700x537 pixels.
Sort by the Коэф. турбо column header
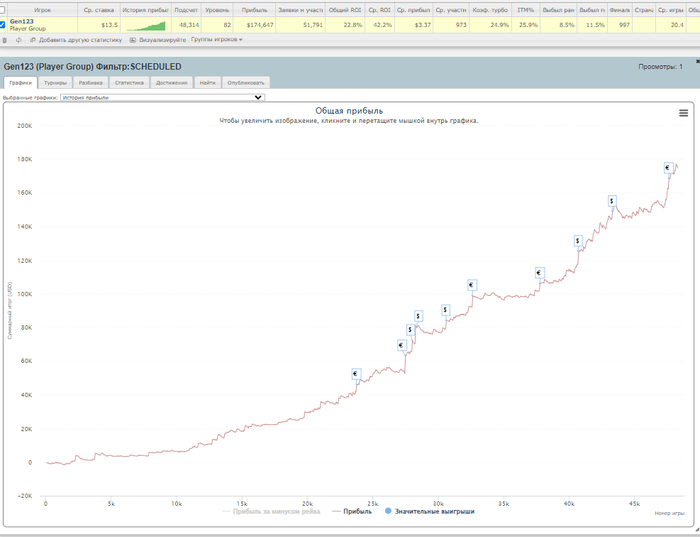click(490, 10)
